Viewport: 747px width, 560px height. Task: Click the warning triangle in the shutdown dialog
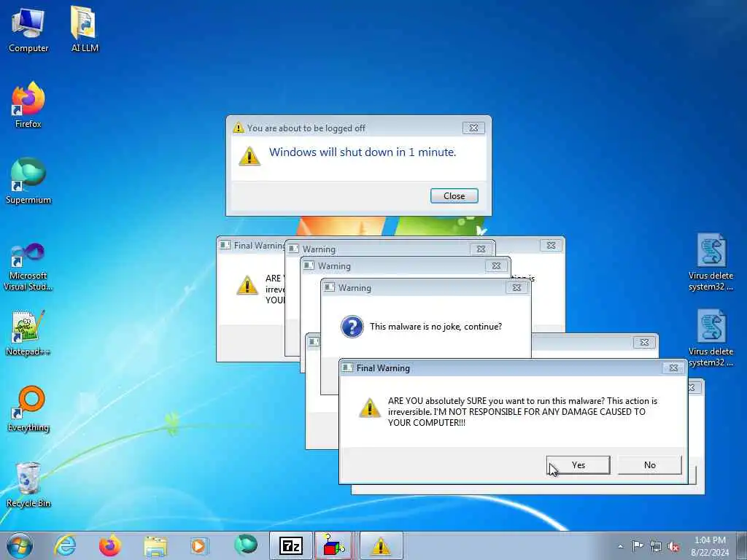[249, 156]
